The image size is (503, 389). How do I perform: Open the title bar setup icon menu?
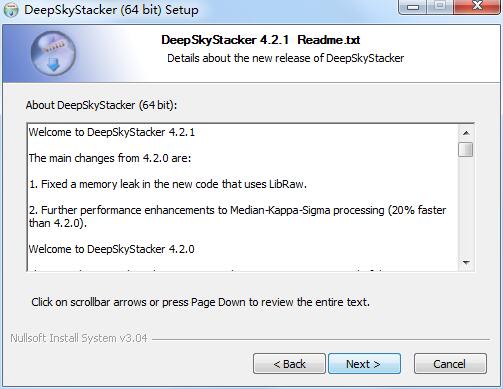click(x=11, y=10)
